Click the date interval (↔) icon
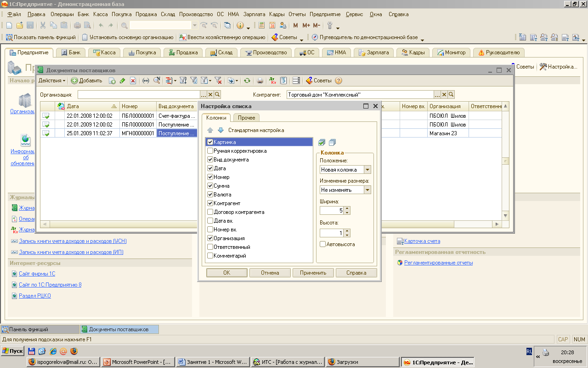 pos(146,80)
